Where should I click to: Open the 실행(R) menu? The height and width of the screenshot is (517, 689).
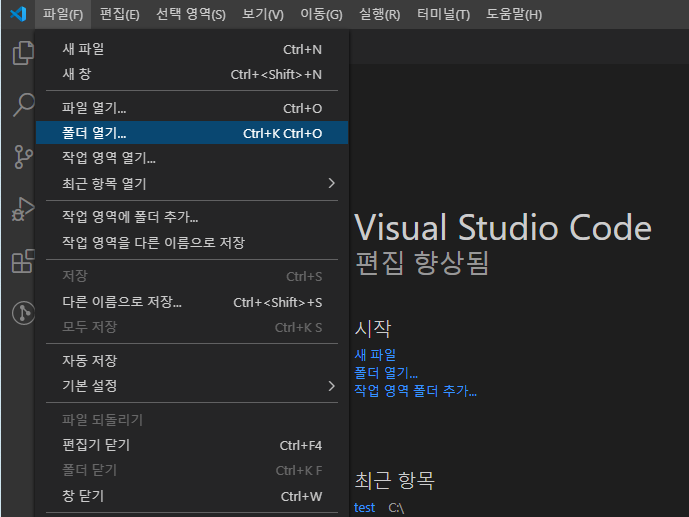pos(380,14)
